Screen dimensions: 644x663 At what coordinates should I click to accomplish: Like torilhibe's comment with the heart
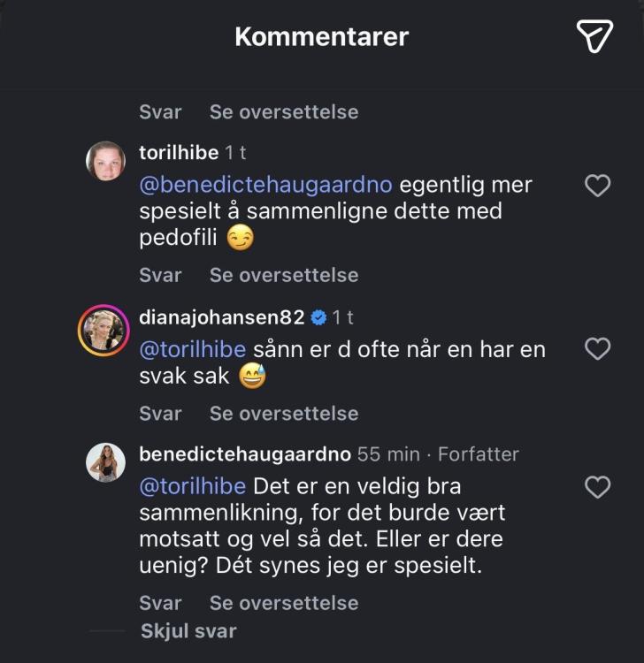[x=599, y=186]
